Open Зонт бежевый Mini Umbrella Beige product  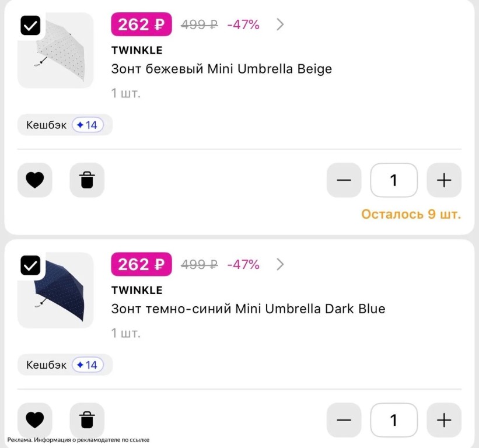click(x=222, y=69)
